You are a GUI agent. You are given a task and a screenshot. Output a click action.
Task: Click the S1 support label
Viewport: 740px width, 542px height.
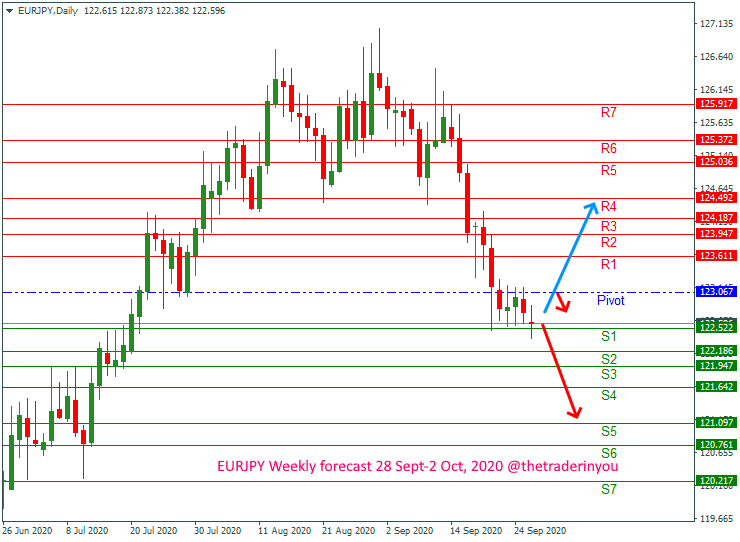click(x=608, y=337)
